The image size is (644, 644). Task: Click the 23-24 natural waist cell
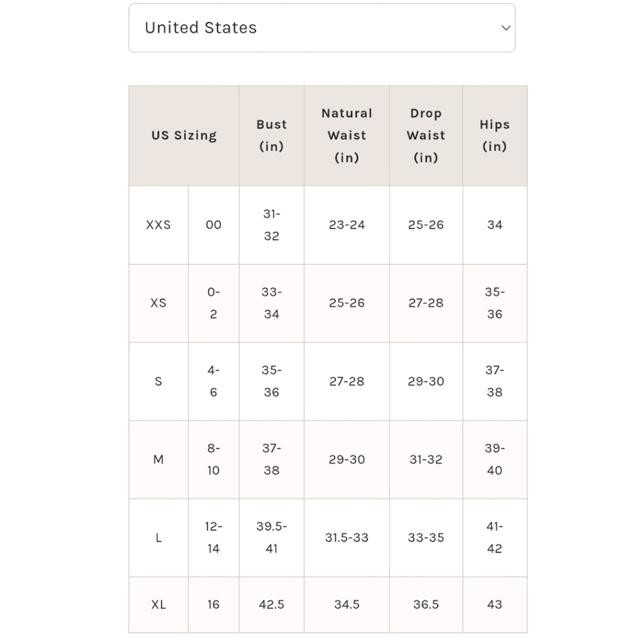coord(346,225)
